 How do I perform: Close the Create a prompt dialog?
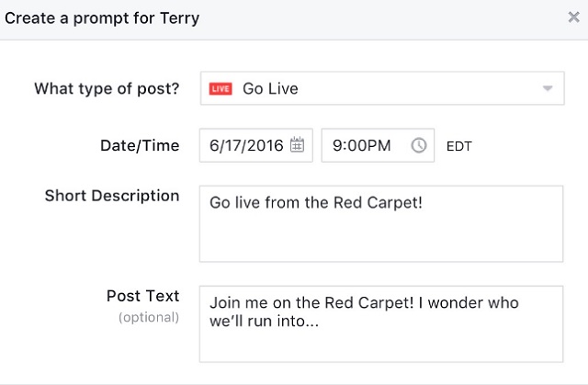pos(573,17)
